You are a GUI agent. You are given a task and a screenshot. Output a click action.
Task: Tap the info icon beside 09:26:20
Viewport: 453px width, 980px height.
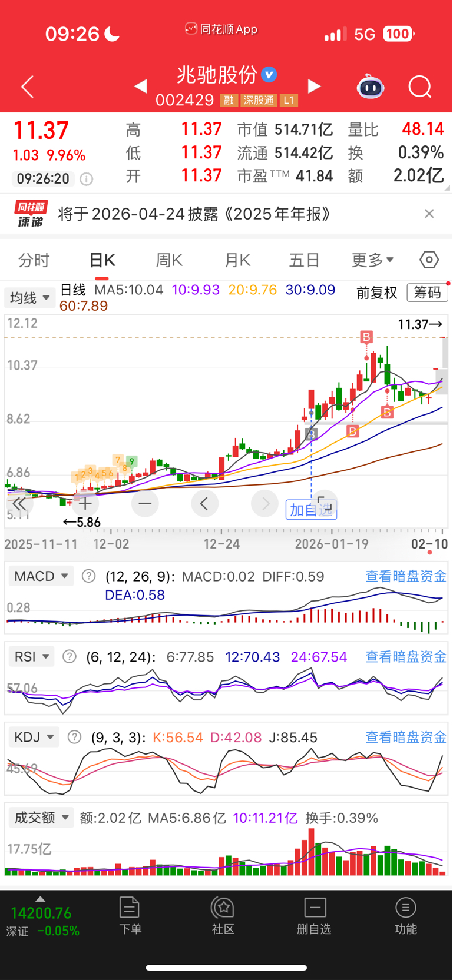pos(87,179)
